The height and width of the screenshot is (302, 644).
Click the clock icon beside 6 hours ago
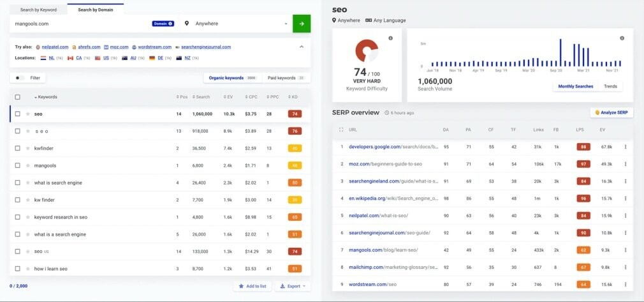pos(387,113)
